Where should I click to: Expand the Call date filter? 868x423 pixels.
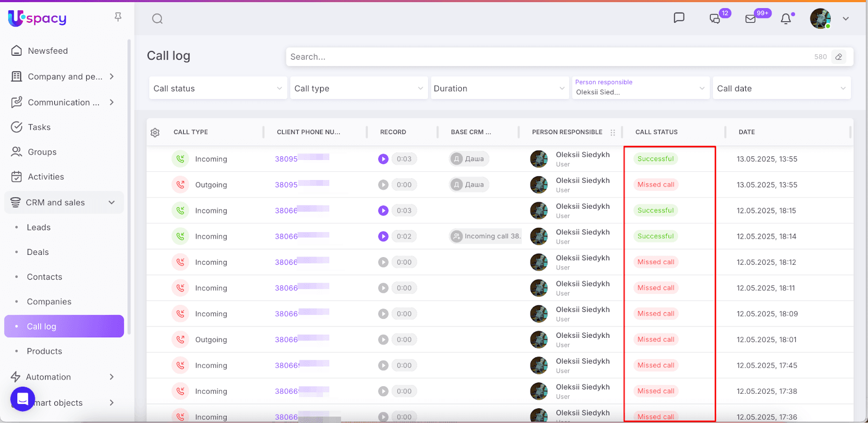pos(781,88)
